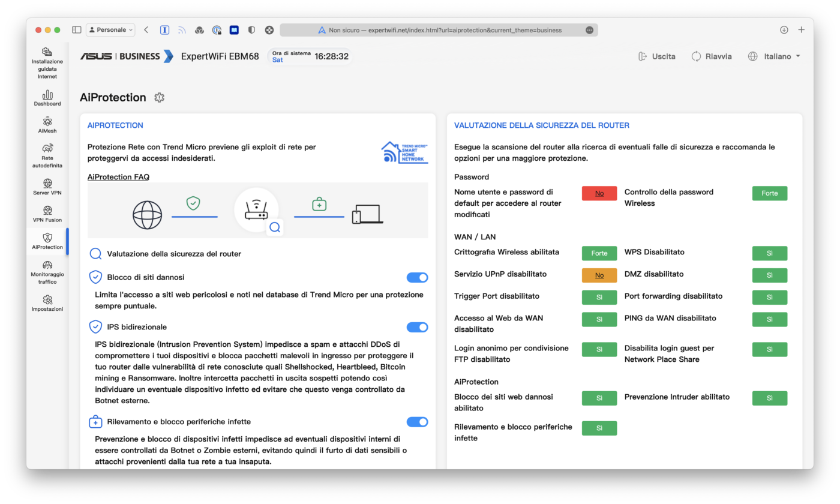Click Forte badge for Controllo della password Wireless
The height and width of the screenshot is (504, 840).
(x=770, y=193)
